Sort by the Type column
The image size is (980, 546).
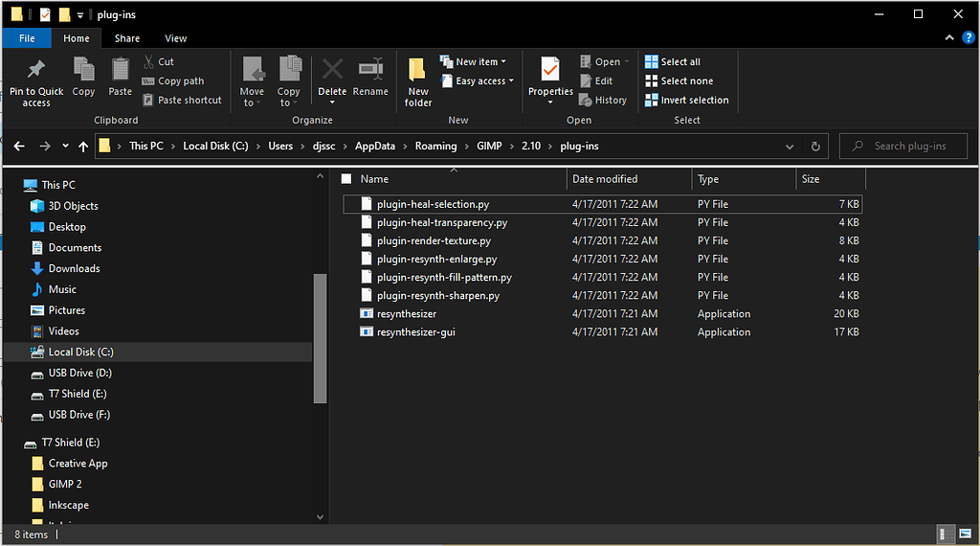point(744,179)
